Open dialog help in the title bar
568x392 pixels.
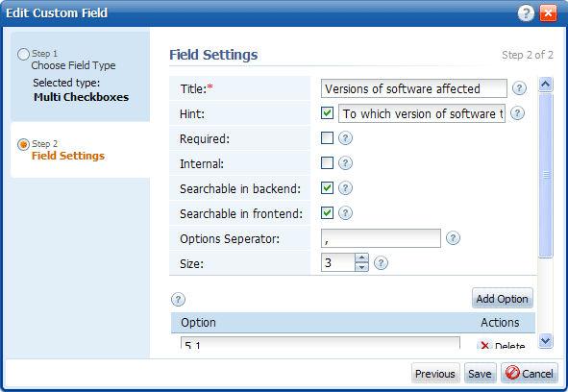(x=526, y=13)
